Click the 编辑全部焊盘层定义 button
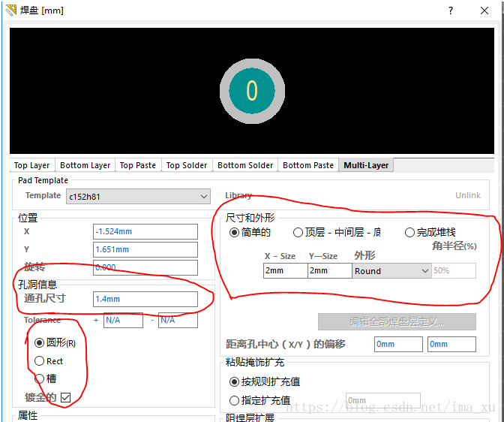The width and height of the screenshot is (504, 422). point(397,322)
